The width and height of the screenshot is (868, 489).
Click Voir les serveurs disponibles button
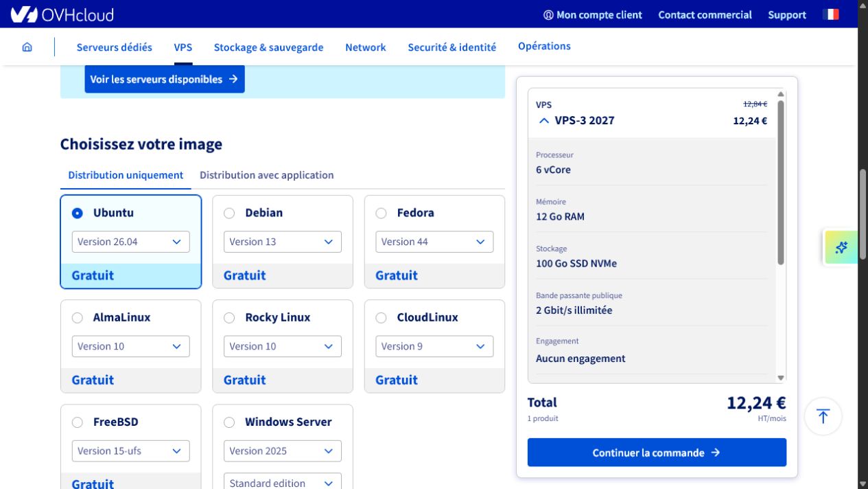coord(165,79)
